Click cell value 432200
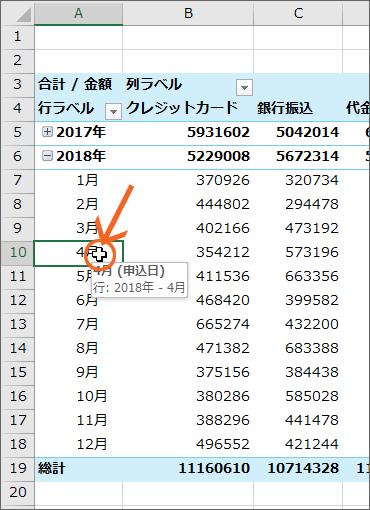 pos(312,324)
